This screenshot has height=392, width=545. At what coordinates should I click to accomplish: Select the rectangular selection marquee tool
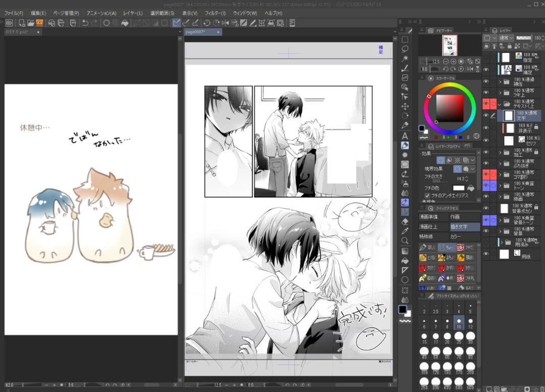pyautogui.click(x=405, y=39)
